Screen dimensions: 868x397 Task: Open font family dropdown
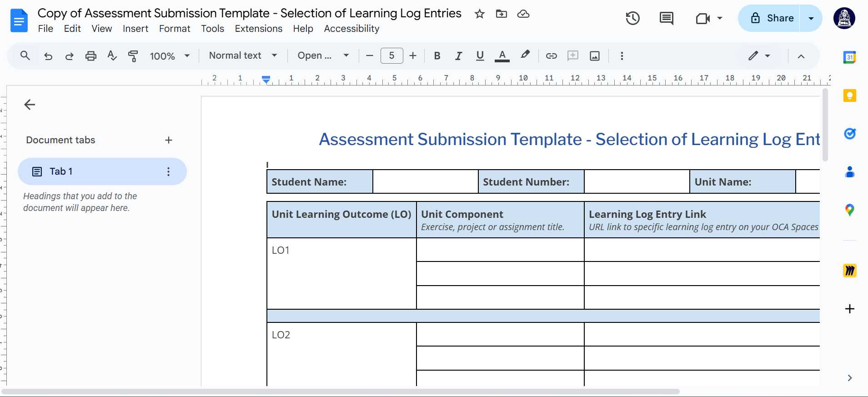point(323,55)
